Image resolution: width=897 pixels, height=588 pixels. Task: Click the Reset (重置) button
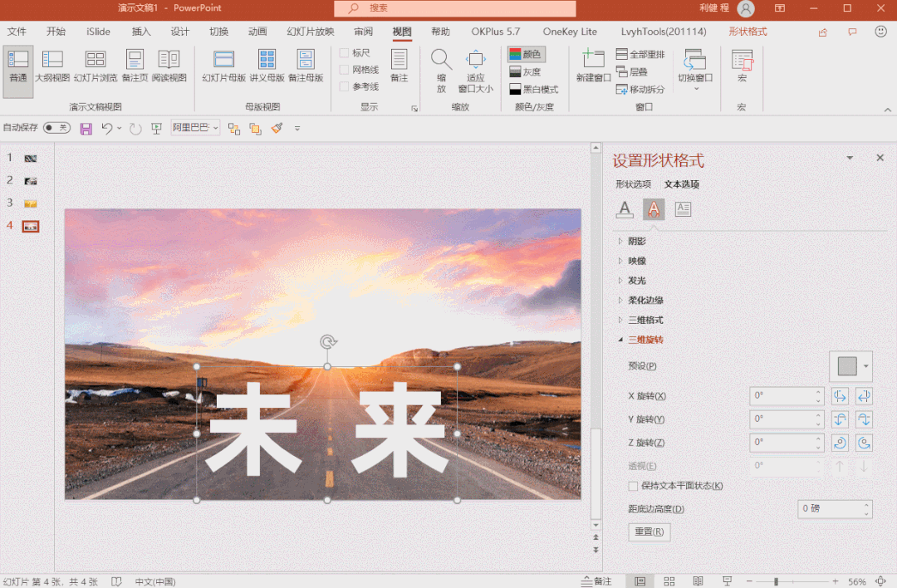point(649,532)
